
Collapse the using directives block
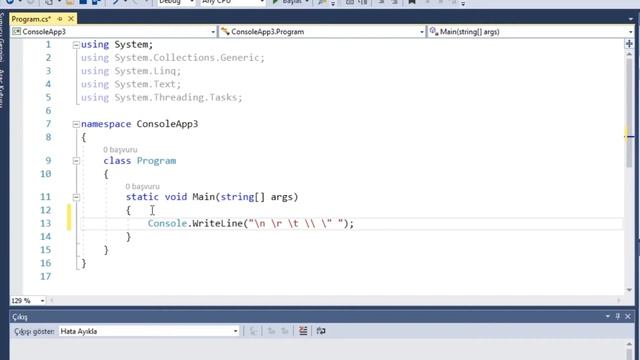point(76,45)
